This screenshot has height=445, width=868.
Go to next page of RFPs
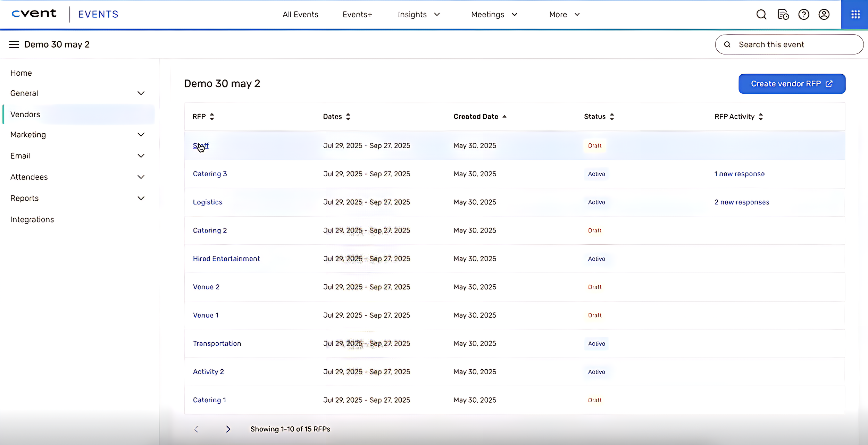point(228,429)
